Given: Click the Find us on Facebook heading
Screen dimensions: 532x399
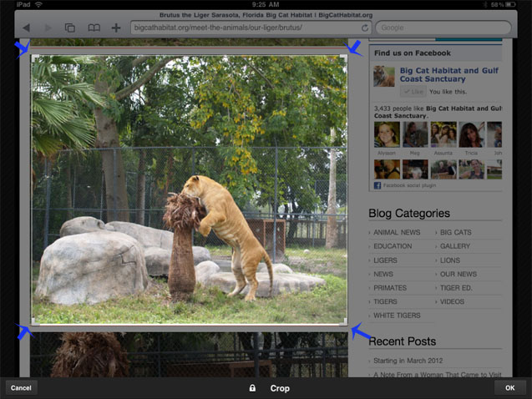Looking at the screenshot, I should pyautogui.click(x=413, y=53).
